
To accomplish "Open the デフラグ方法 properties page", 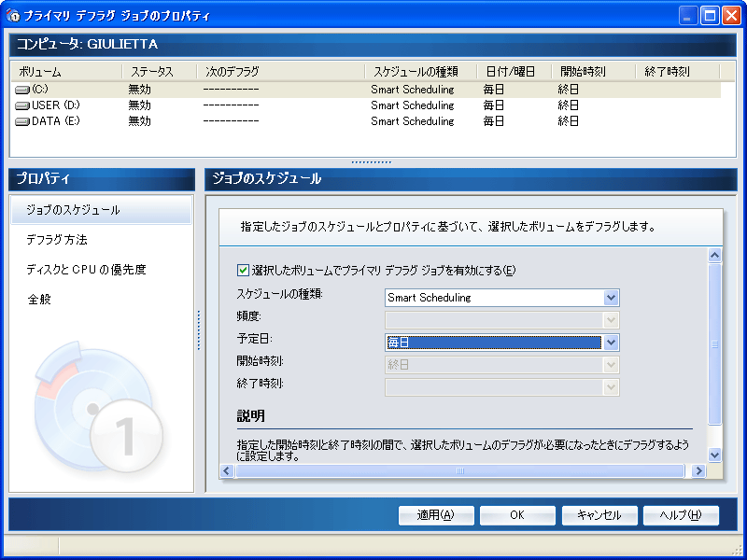I will pos(57,240).
